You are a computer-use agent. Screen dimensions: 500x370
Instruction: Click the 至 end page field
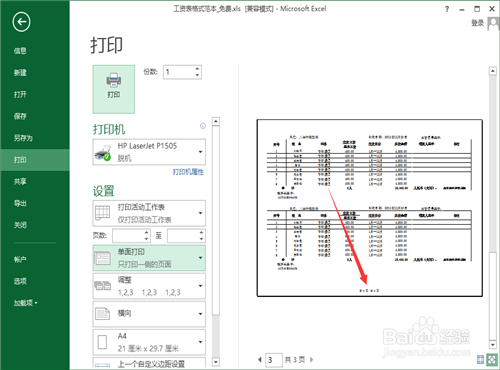click(183, 236)
